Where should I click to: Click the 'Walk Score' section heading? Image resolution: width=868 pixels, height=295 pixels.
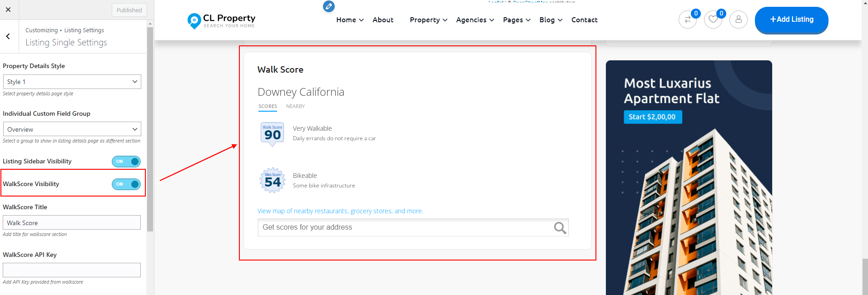pyautogui.click(x=280, y=69)
